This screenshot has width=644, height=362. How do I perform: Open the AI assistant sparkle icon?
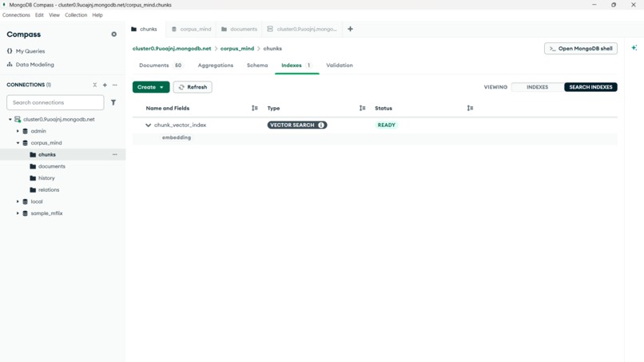(x=634, y=48)
